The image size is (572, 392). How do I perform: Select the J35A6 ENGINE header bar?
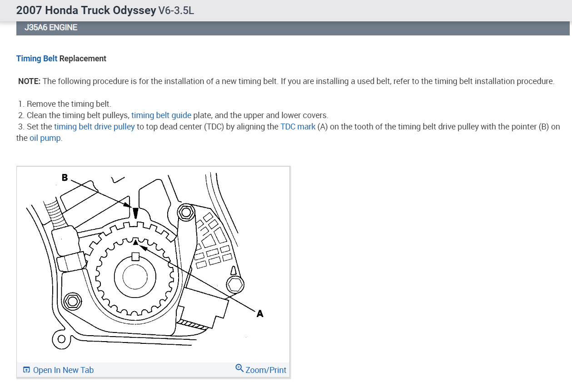[293, 28]
